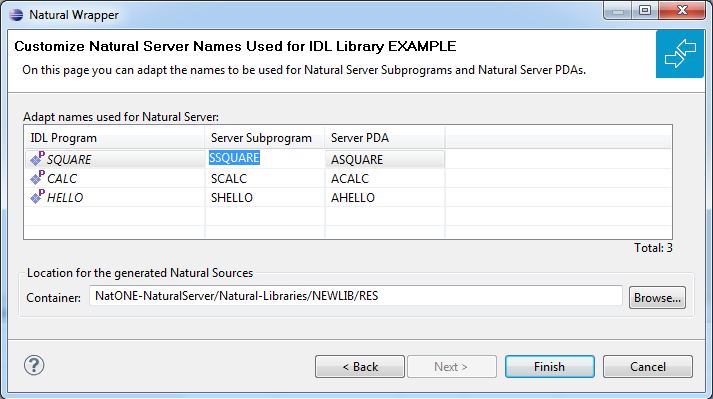Browse for a container location
This screenshot has width=713, height=399.
(x=658, y=298)
